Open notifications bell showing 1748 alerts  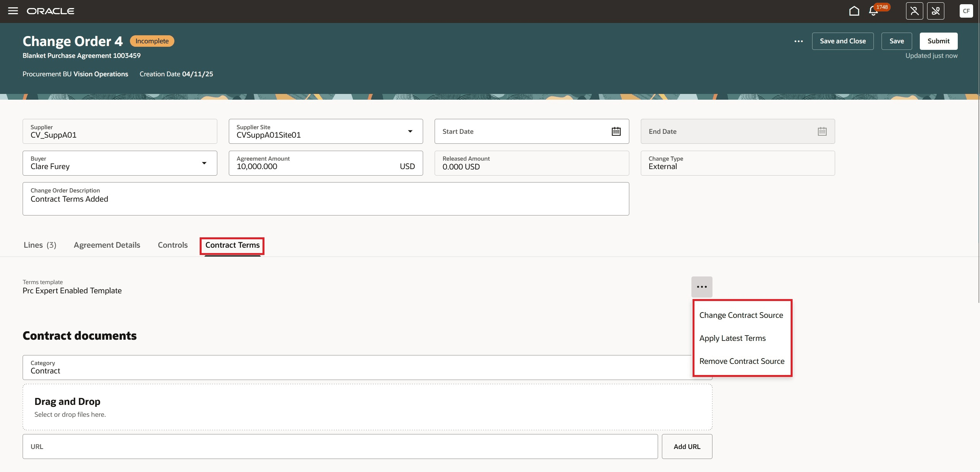873,12
